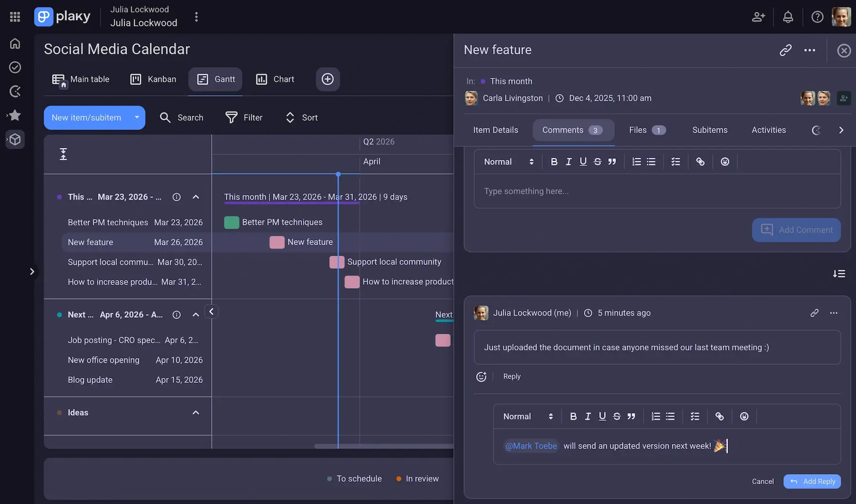This screenshot has height=504, width=856.
Task: Click the Add Reply button
Action: 812,481
